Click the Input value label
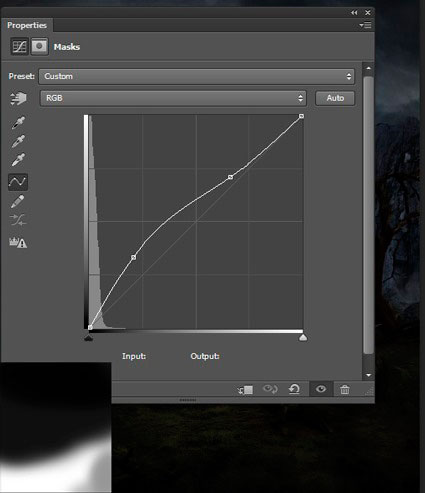 [134, 356]
